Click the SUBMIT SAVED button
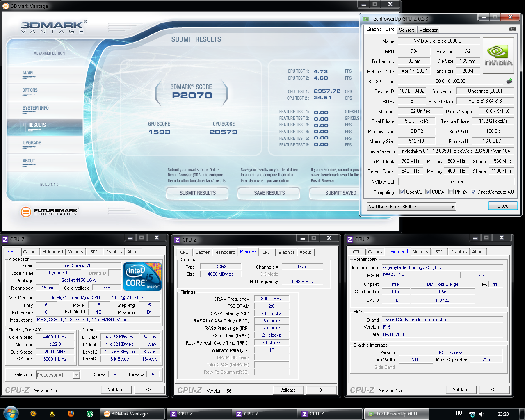Viewport: 525px width, 420px height. (335, 193)
